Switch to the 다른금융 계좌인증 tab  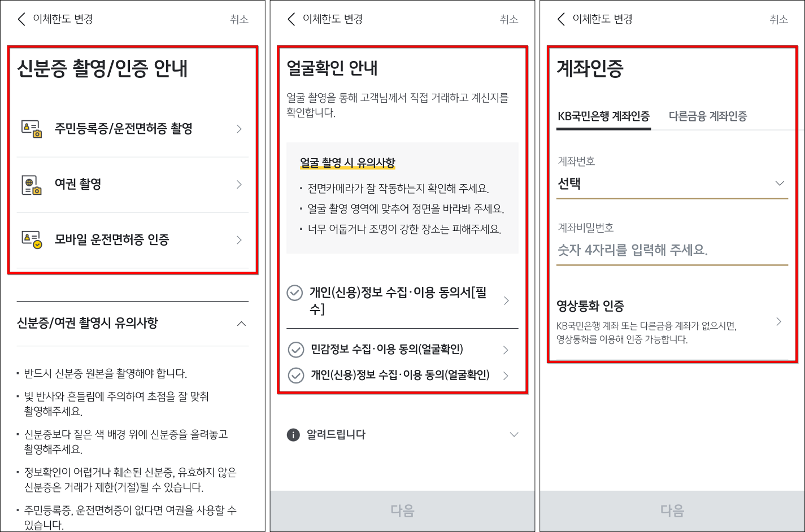[x=707, y=116]
